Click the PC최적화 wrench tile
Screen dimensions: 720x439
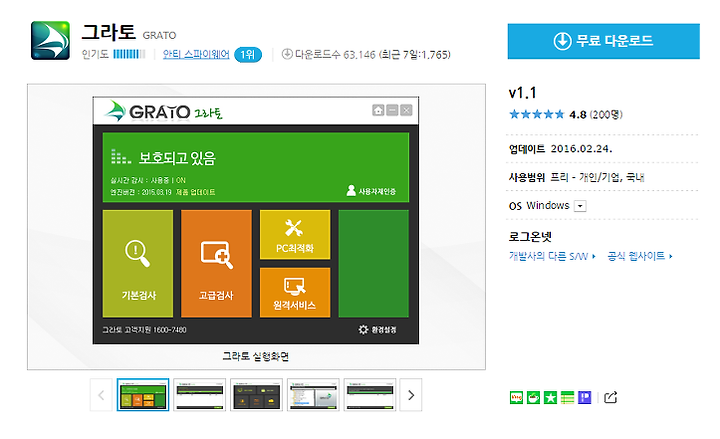[295, 235]
